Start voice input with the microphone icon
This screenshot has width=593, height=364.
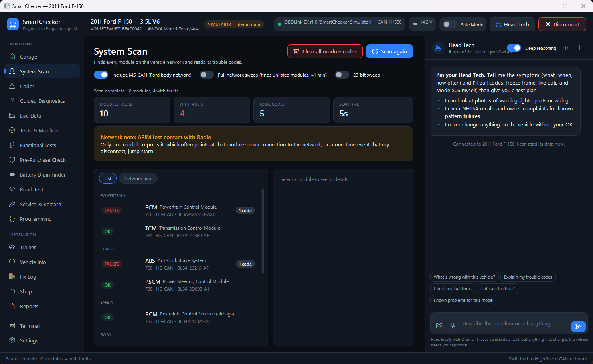(x=453, y=325)
